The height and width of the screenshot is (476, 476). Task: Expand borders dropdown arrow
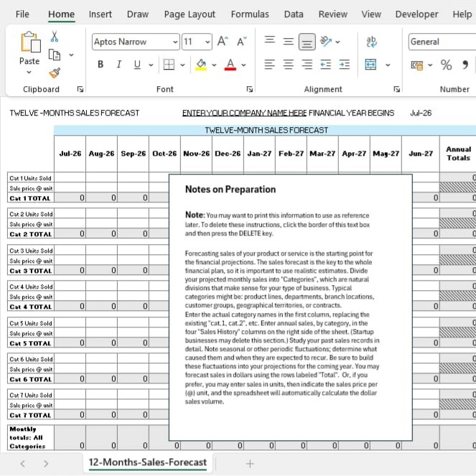[x=182, y=65]
